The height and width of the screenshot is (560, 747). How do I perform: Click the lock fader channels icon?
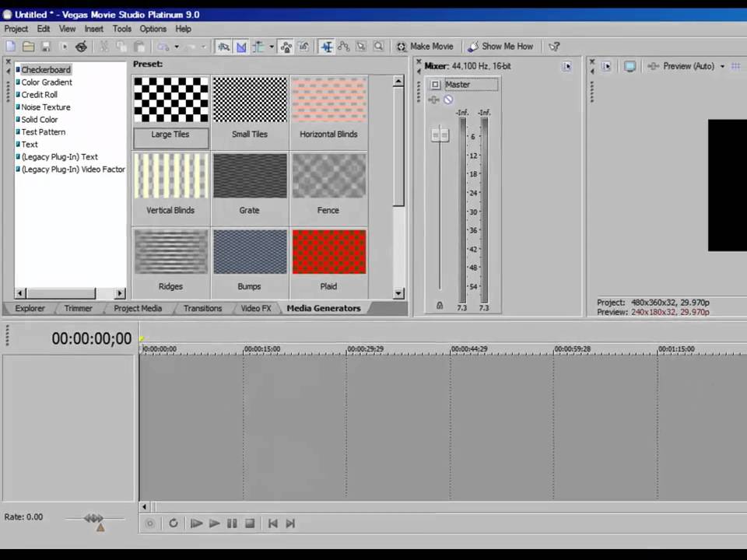(440, 305)
